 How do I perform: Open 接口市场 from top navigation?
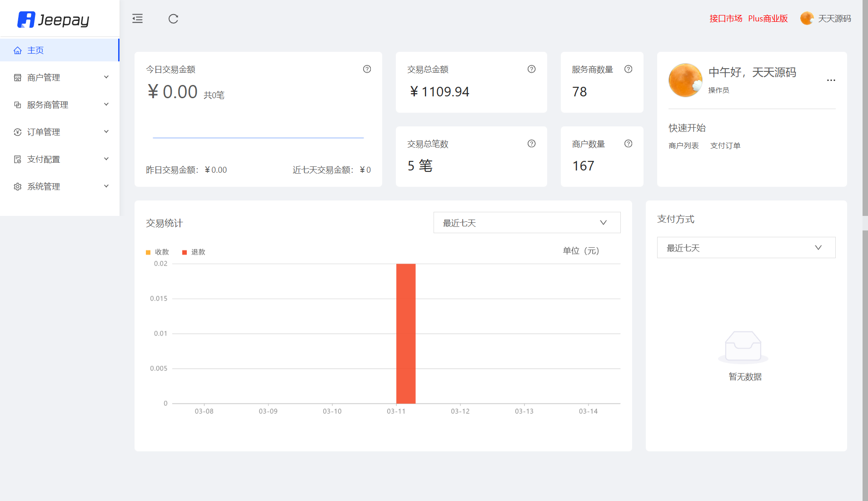coord(725,18)
